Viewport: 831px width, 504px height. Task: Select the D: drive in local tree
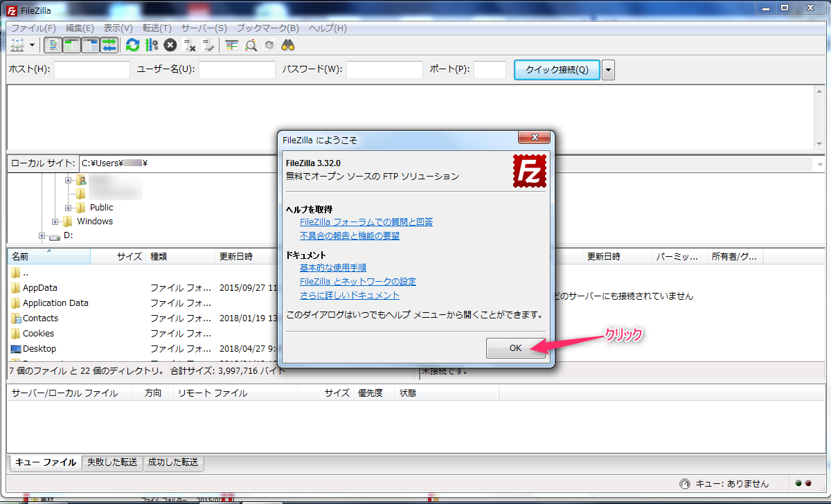[x=68, y=235]
